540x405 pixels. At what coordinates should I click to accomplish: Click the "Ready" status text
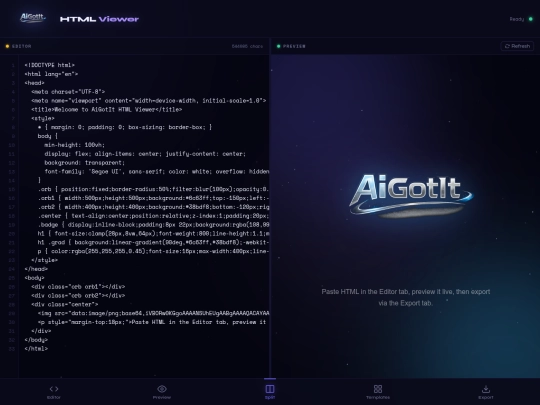(x=517, y=19)
